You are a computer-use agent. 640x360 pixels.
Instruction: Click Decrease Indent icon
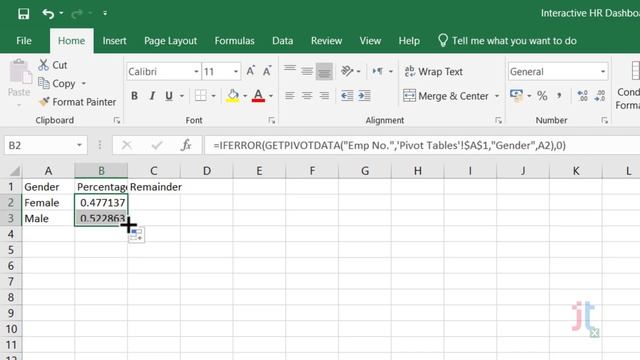347,96
